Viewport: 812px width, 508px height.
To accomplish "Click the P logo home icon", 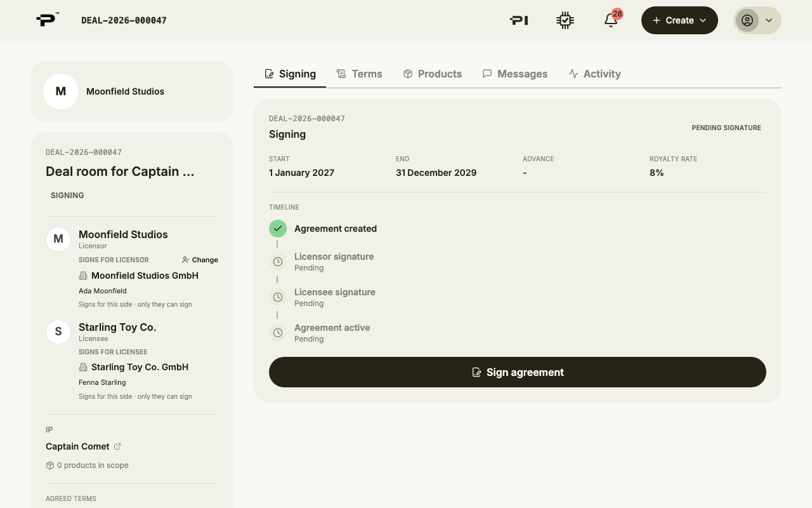I will pos(47,20).
